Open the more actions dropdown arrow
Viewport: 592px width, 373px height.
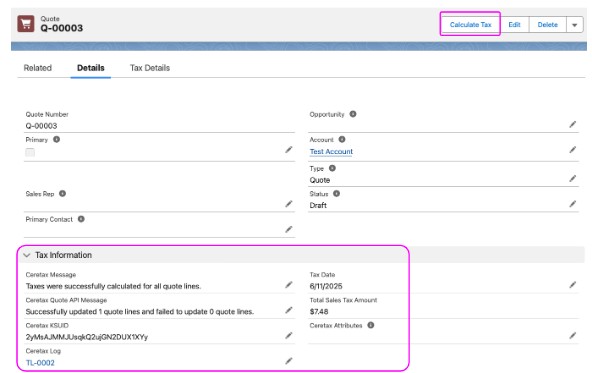pos(575,25)
